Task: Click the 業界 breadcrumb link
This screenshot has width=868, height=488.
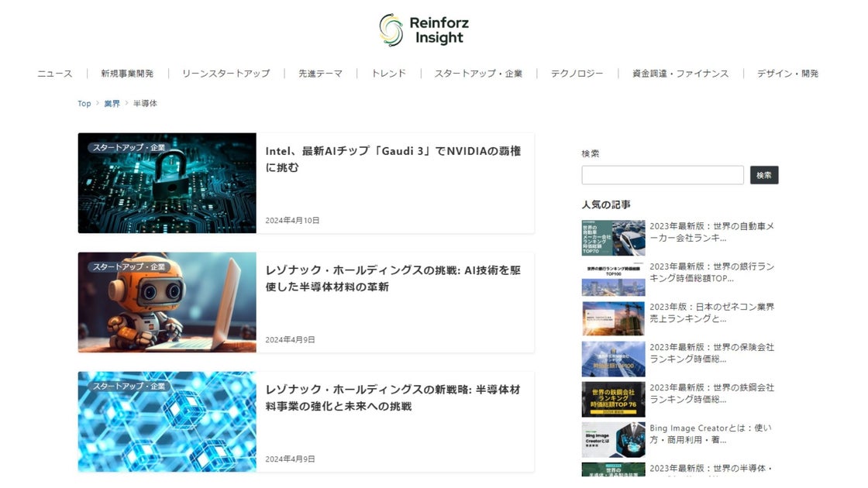Action: [112, 104]
